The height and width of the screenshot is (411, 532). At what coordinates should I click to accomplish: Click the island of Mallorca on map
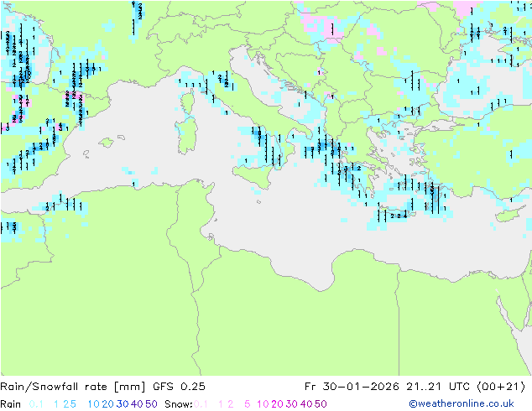[107, 143]
